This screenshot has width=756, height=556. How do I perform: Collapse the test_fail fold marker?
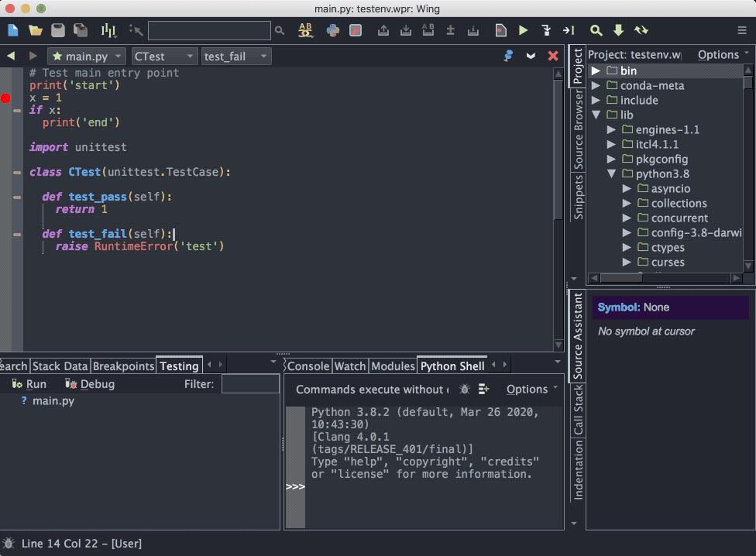point(17,234)
